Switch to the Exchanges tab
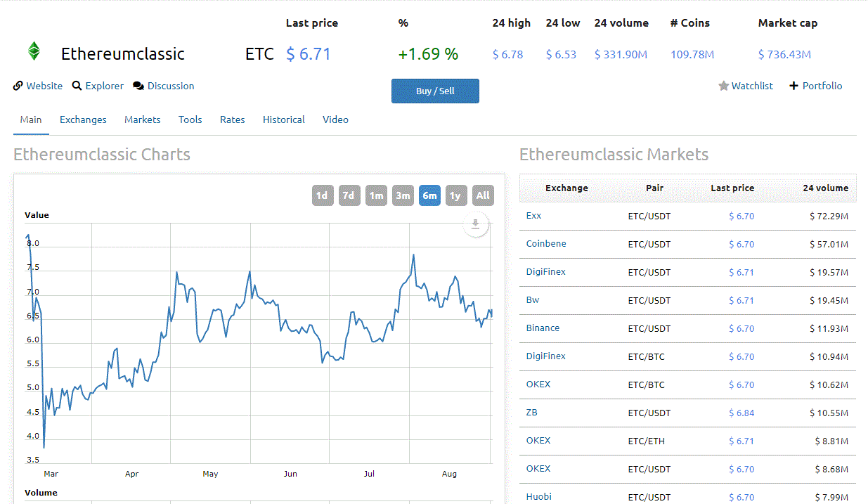Image resolution: width=868 pixels, height=504 pixels. (83, 119)
